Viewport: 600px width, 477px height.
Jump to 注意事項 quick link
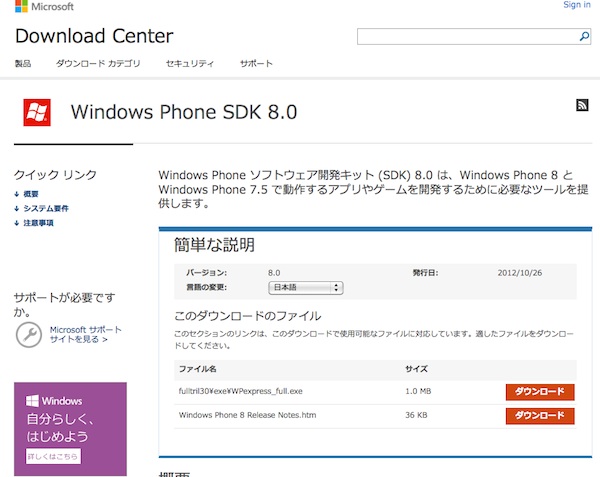click(38, 223)
